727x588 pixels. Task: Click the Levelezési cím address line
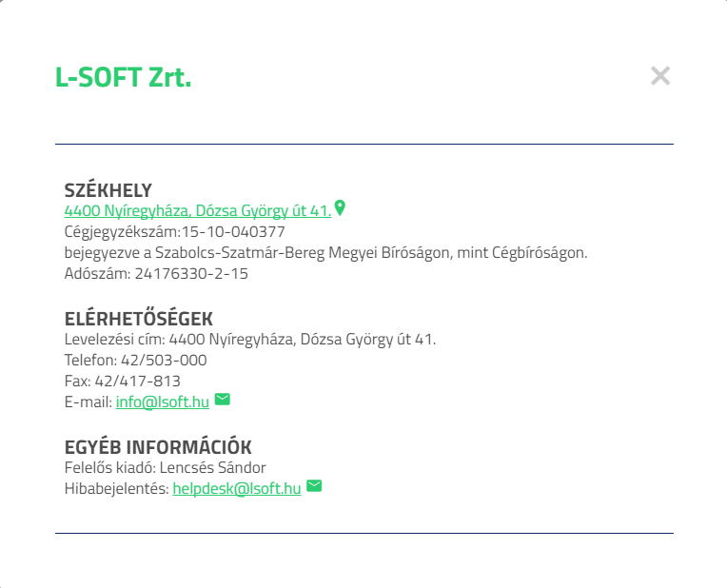tap(250, 340)
